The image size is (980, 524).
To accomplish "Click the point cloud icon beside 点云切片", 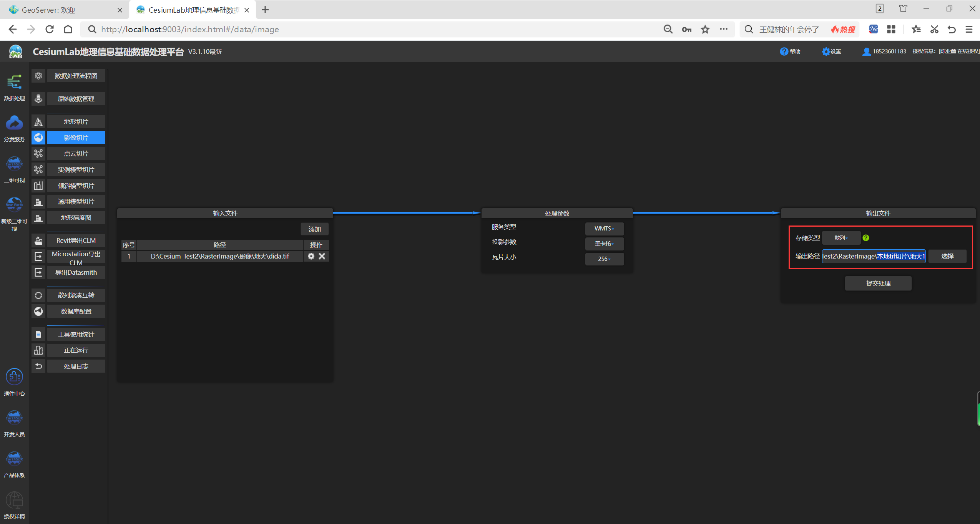I will [38, 153].
